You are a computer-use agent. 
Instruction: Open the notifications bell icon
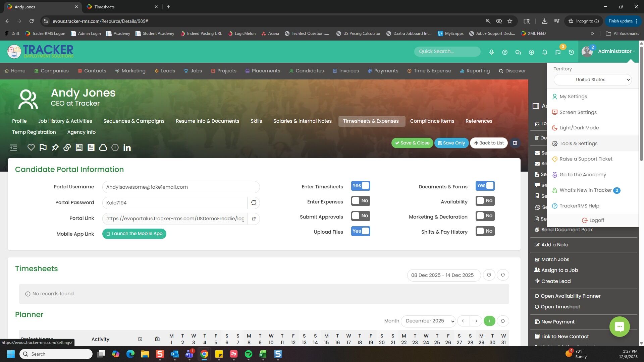[544, 52]
